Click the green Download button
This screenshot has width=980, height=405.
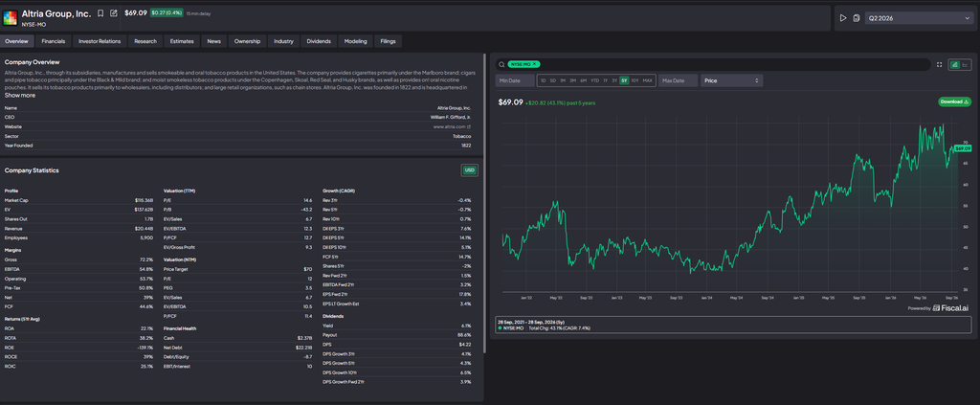point(955,101)
